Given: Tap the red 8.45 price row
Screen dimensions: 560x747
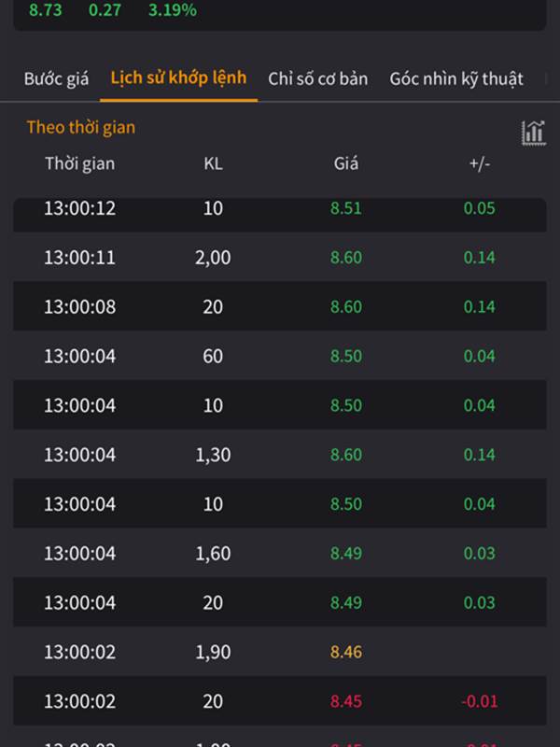Looking at the screenshot, I should tap(279, 701).
